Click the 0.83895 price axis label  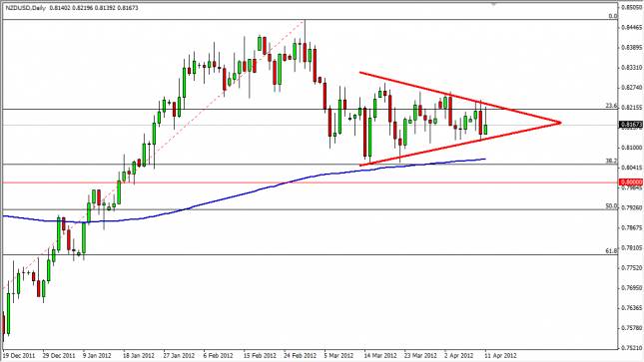click(632, 48)
